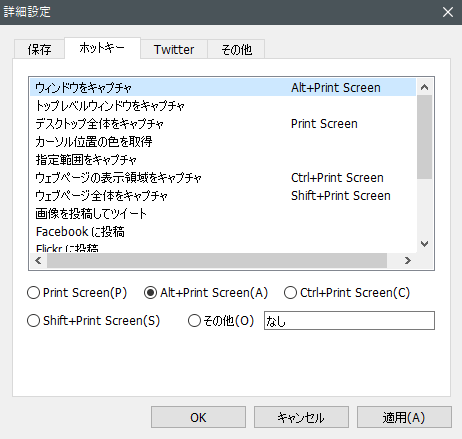Screen dimensions: 462x439
Task: Click the キャンセル button
Action: tap(301, 417)
